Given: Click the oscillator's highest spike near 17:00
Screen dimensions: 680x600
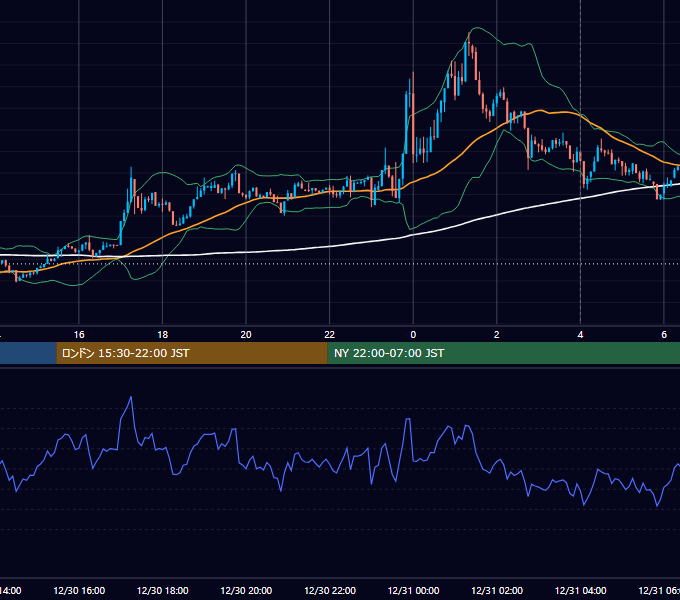Looking at the screenshot, I should coord(131,397).
